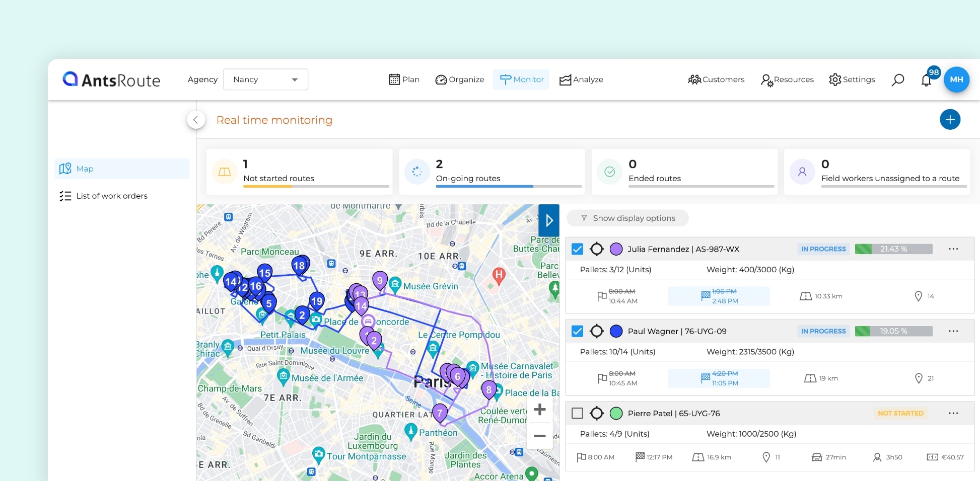Go to the Organize tab
Image resolution: width=980 pixels, height=481 pixels.
pyautogui.click(x=459, y=79)
